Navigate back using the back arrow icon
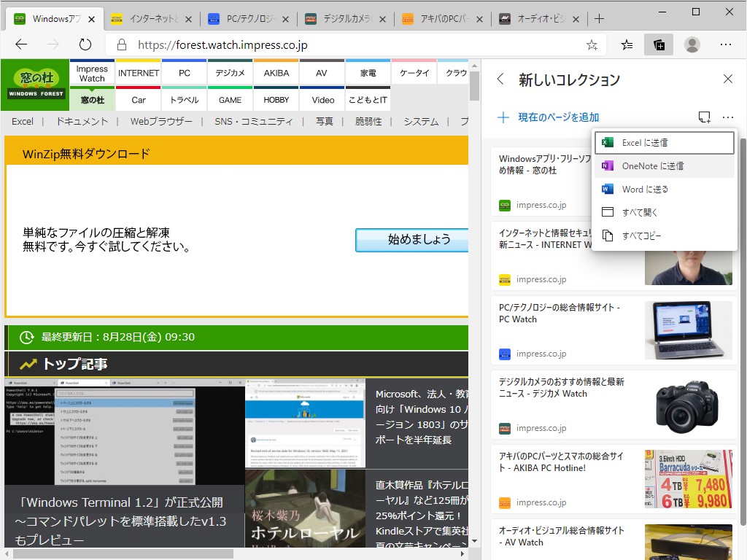This screenshot has height=560, width=747. [x=20, y=44]
